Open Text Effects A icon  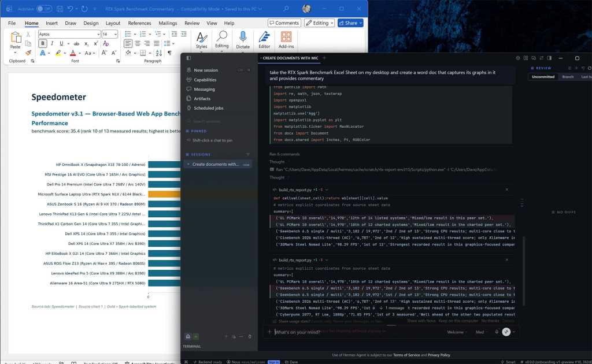[x=43, y=53]
